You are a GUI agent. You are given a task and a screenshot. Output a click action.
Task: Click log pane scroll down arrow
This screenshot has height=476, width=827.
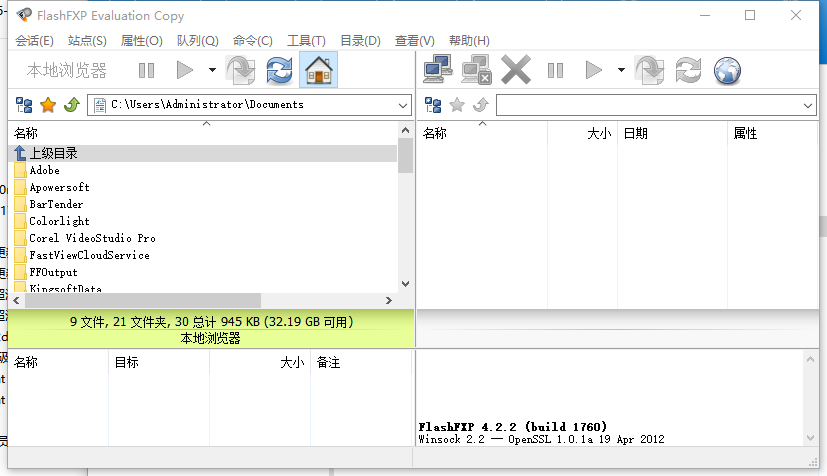click(811, 438)
